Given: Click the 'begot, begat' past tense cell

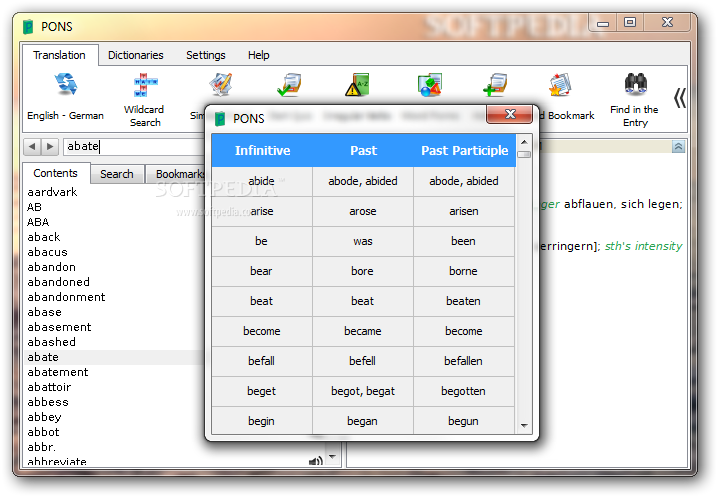Looking at the screenshot, I should [363, 391].
